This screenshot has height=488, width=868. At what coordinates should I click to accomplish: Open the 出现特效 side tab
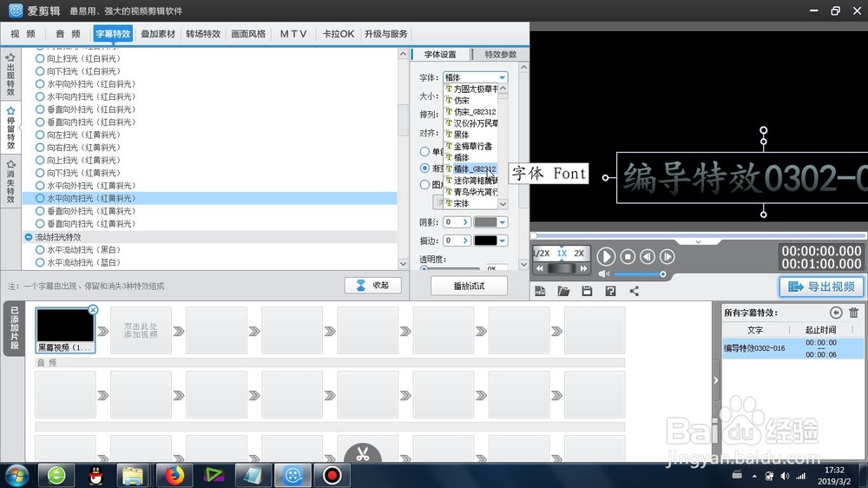[x=10, y=75]
